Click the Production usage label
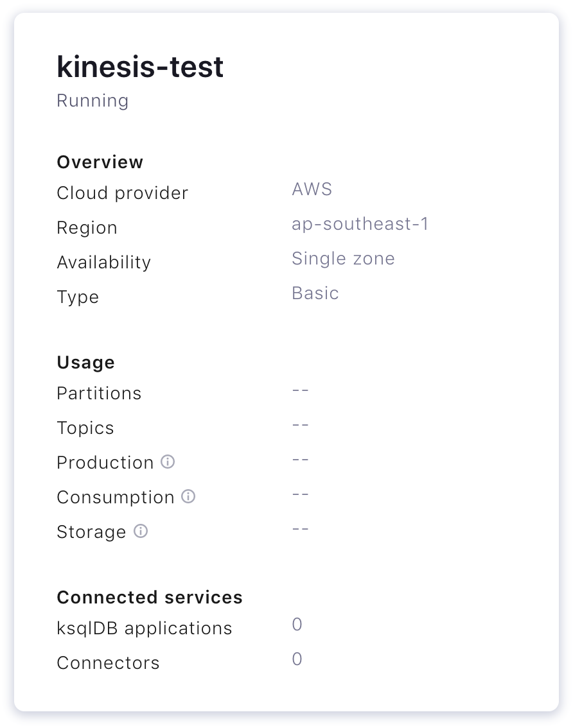Screen dimensions: 573x728 coord(105,462)
